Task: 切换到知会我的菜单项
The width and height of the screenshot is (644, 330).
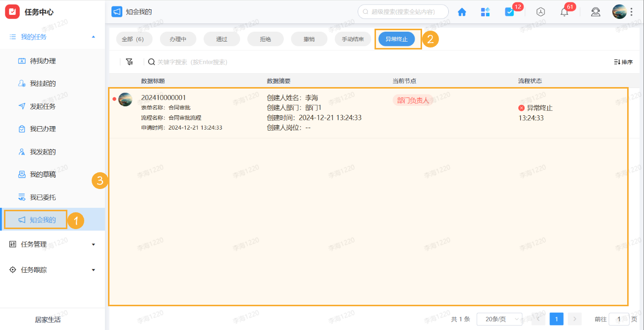Action: (42, 220)
